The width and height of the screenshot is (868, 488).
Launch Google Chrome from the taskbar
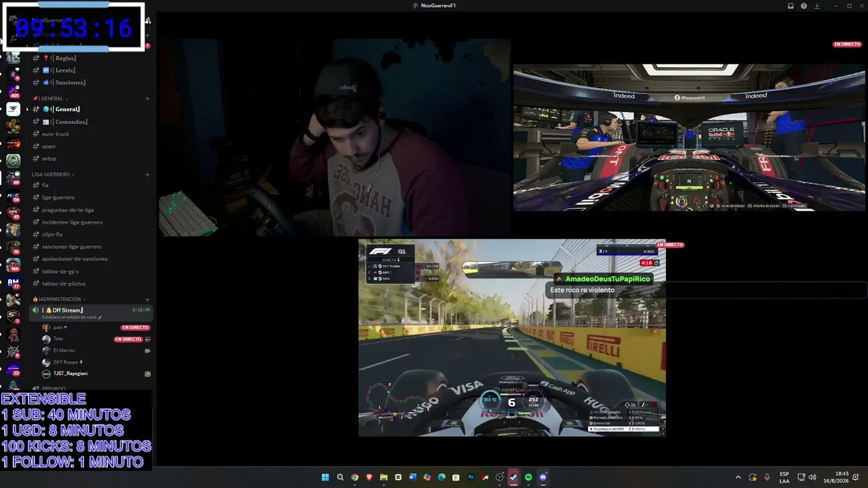coord(355,477)
